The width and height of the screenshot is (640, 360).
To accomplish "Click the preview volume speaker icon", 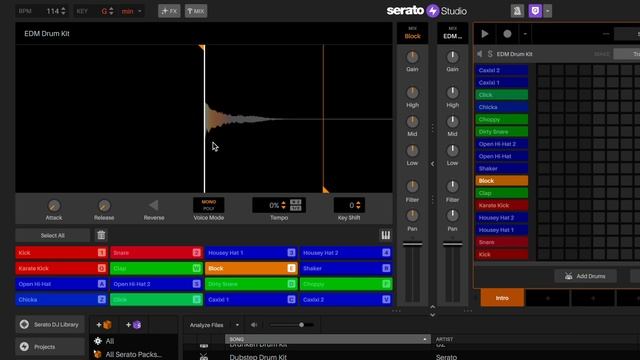I will point(254,325).
